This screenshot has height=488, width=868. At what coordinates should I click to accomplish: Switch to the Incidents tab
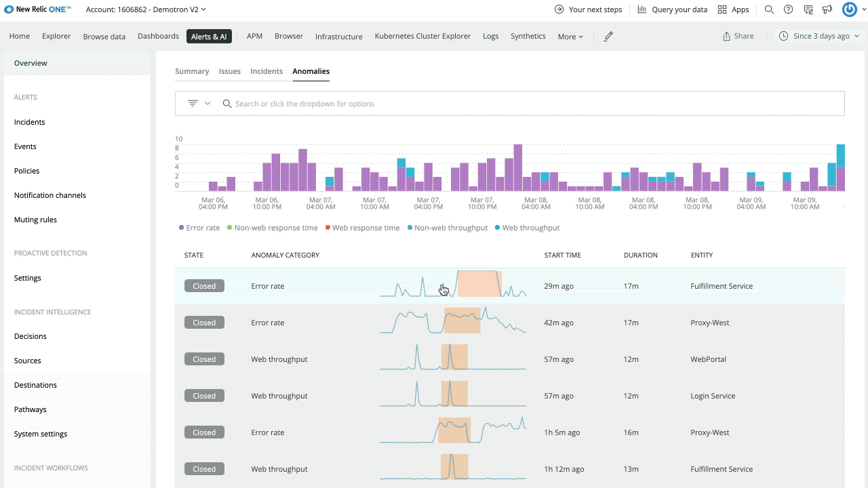pos(267,71)
